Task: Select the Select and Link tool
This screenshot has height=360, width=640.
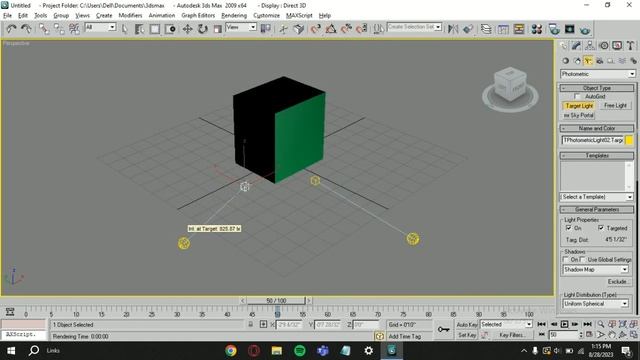Action: (44, 29)
